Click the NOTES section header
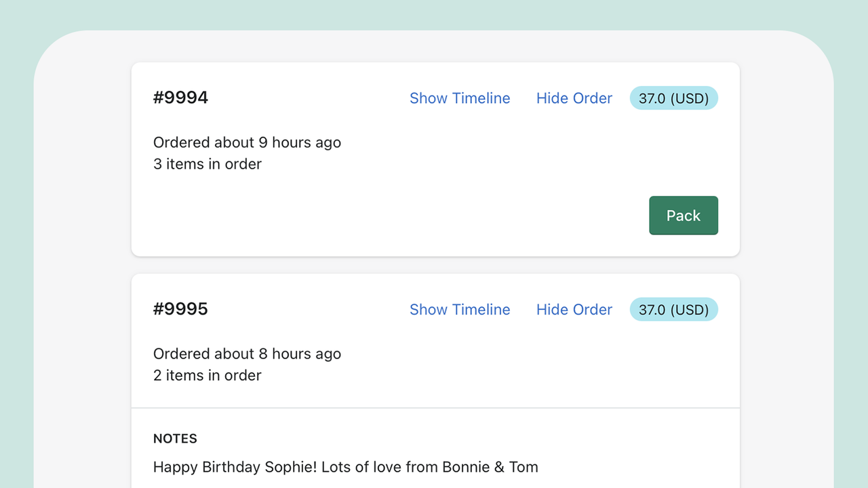The height and width of the screenshot is (488, 868). click(175, 438)
